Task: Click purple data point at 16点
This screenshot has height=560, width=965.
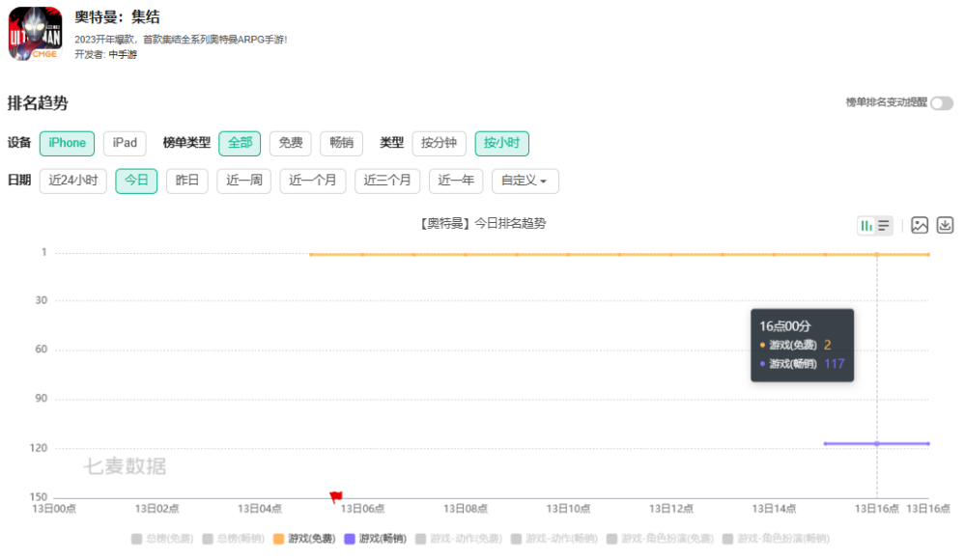Action: (x=877, y=444)
